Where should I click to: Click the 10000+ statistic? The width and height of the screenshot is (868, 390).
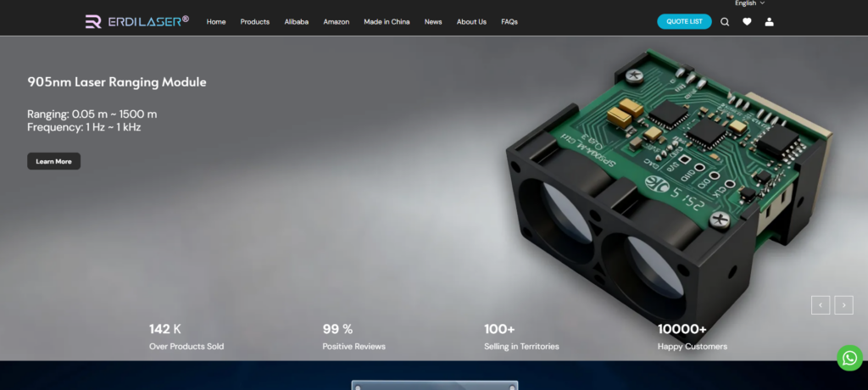pos(682,329)
